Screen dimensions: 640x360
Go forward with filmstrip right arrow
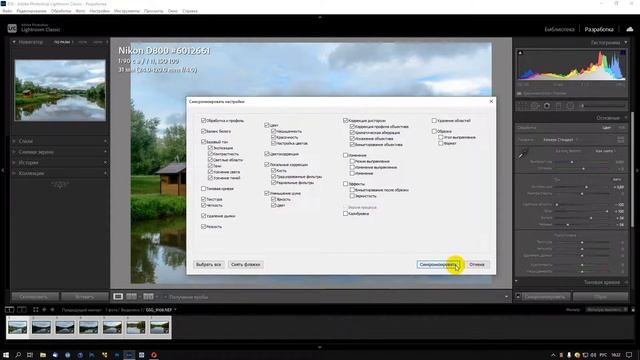point(52,310)
